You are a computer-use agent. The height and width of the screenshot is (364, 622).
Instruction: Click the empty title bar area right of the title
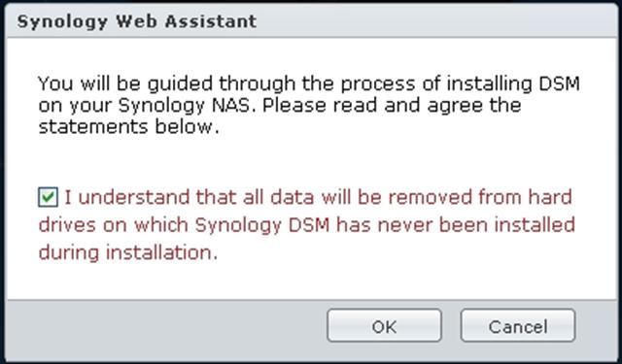(434, 21)
